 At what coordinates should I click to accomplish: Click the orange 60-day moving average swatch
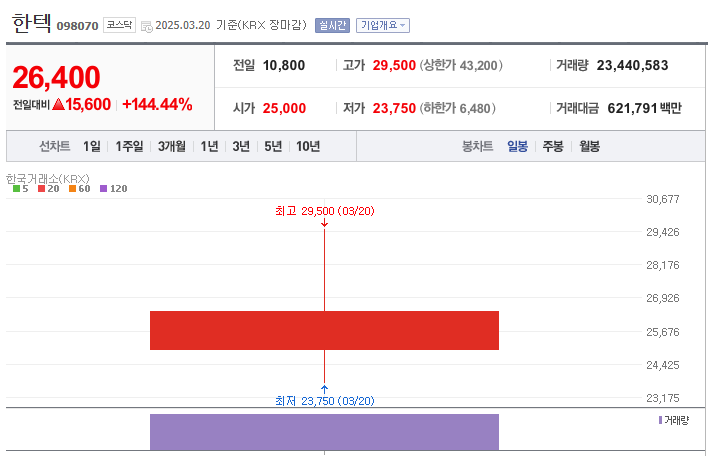click(x=72, y=189)
